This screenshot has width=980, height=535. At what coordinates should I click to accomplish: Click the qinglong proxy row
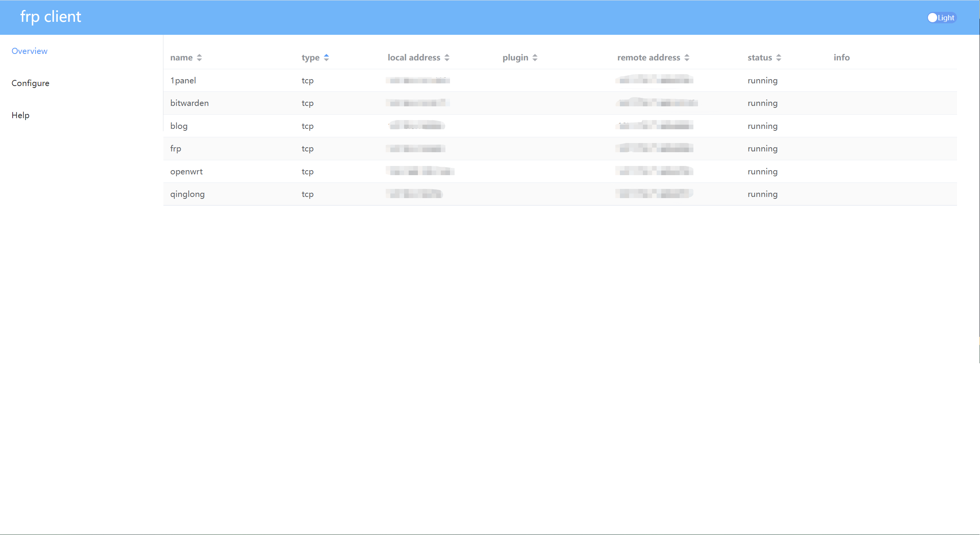[187, 194]
